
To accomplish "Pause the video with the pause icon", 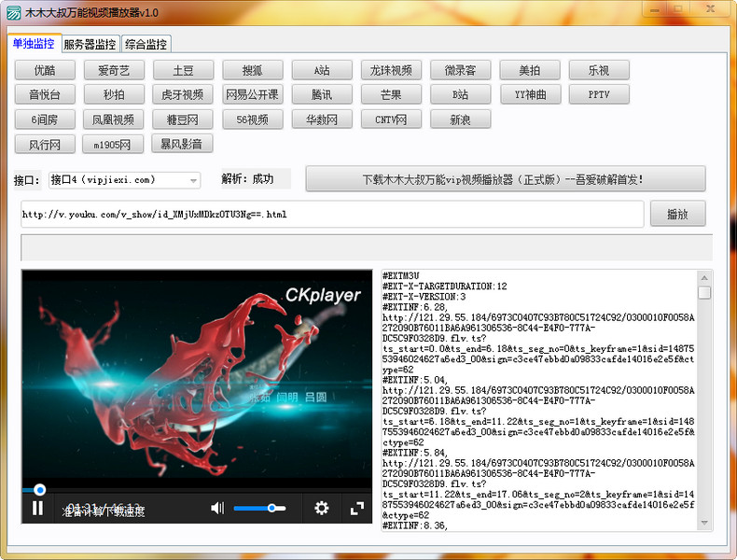I will pos(37,509).
